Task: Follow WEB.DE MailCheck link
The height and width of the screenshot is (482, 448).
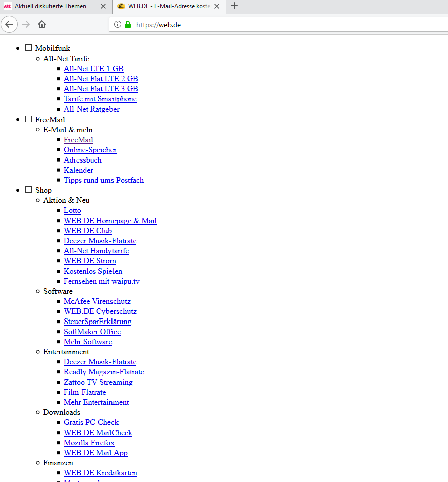Action: tap(98, 433)
